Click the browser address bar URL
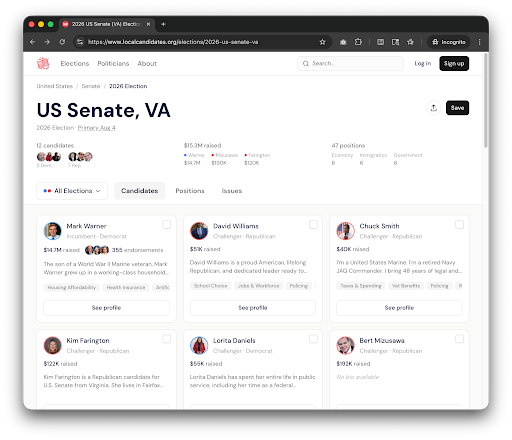The width and height of the screenshot is (512, 440). click(173, 42)
